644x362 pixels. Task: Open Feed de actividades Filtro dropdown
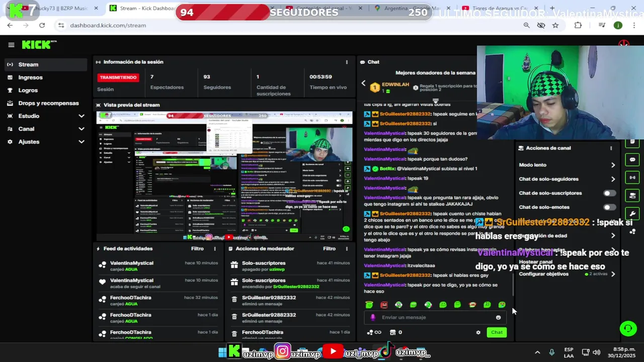pyautogui.click(x=197, y=248)
